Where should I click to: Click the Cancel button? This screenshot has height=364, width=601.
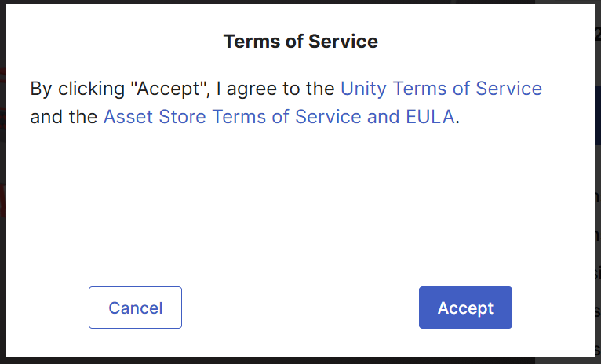click(135, 308)
